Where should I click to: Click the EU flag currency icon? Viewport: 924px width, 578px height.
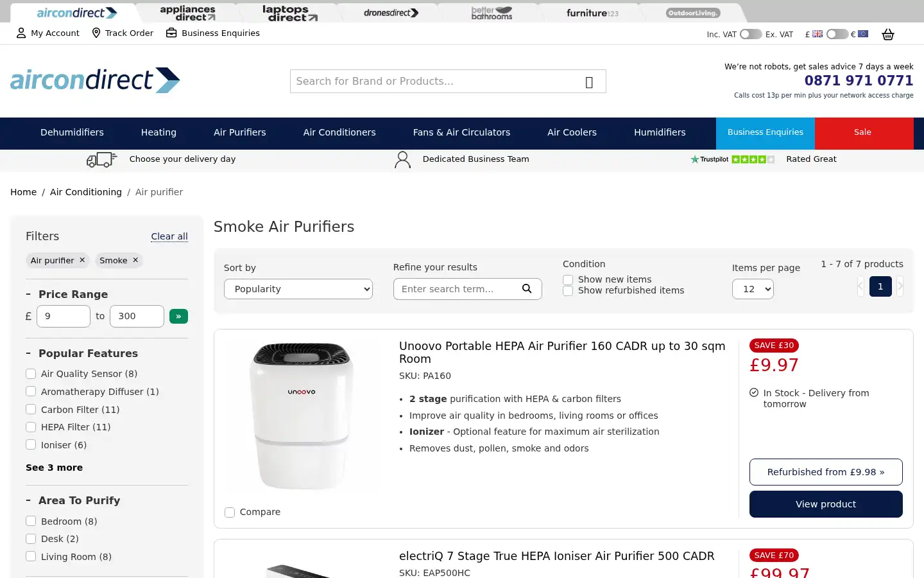(x=863, y=34)
